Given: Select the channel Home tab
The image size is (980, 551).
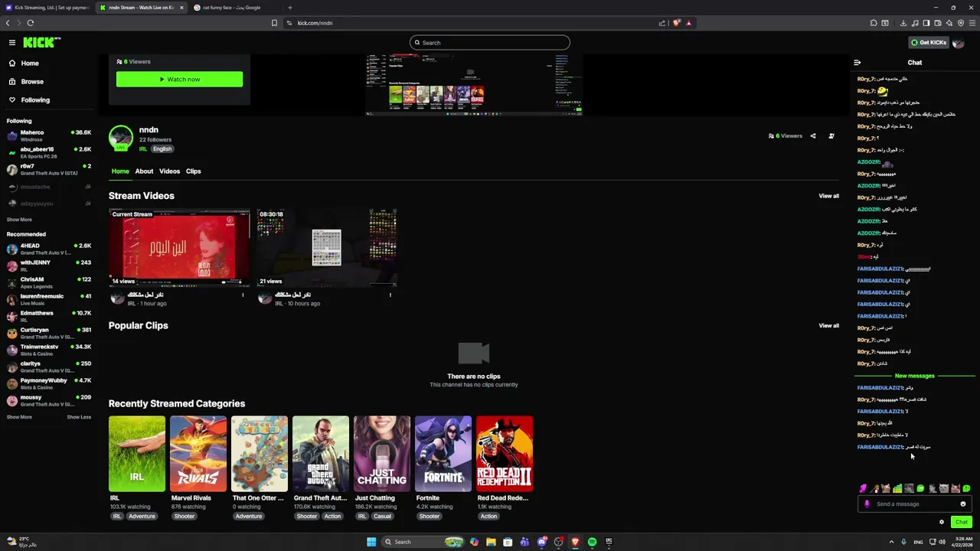Looking at the screenshot, I should click(x=120, y=171).
